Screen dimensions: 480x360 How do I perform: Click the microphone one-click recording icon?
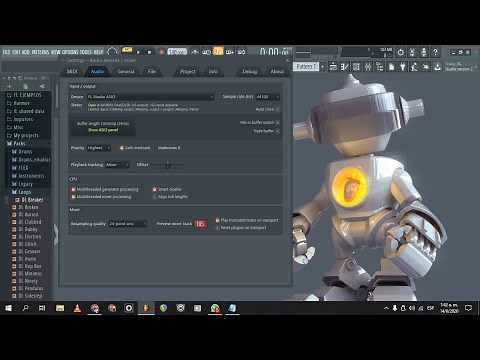[424, 52]
